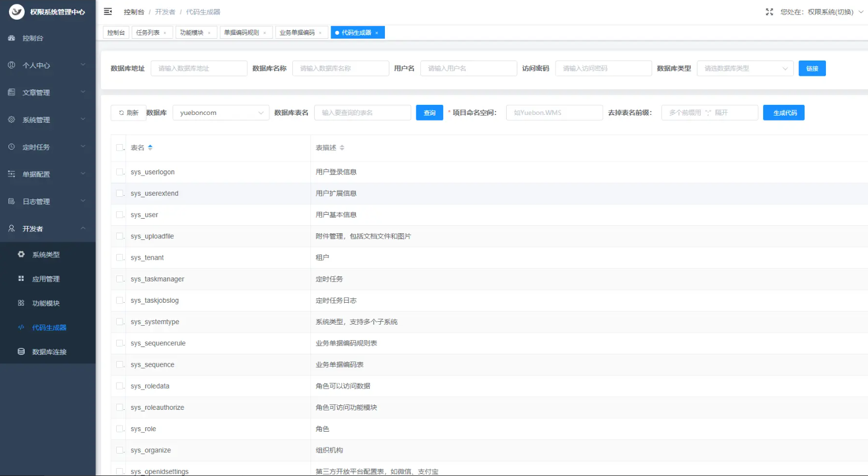
Task: Click the 生成代码 generate button
Action: pyautogui.click(x=784, y=113)
